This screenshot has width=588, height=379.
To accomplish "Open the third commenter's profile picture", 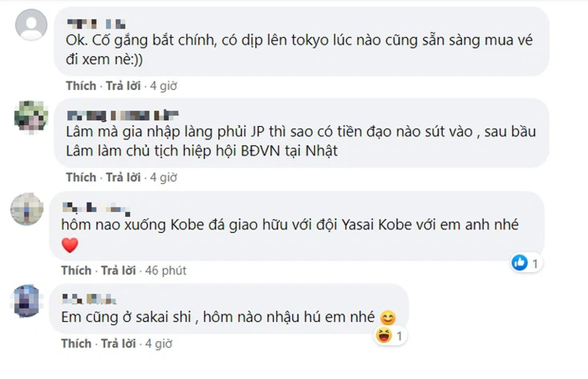I will click(27, 209).
